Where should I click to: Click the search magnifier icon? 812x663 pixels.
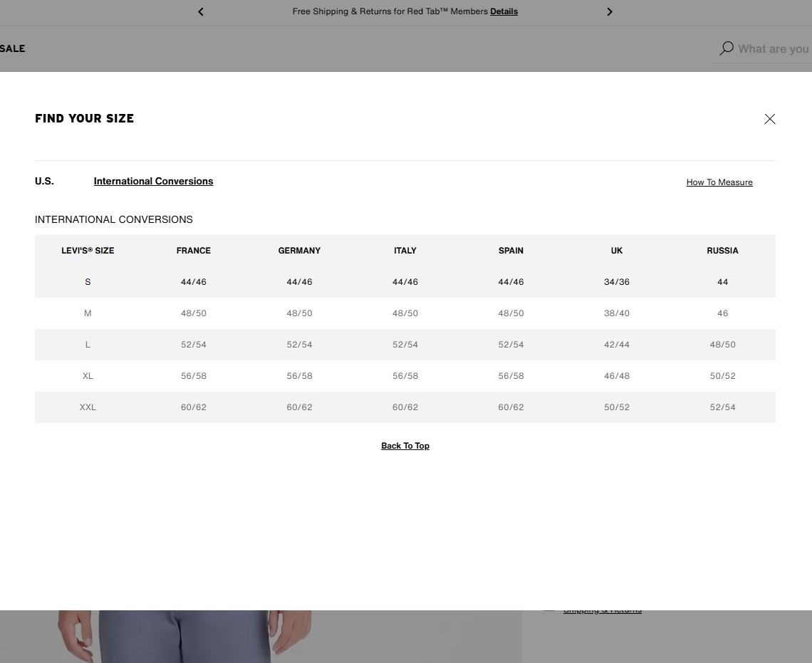tap(727, 48)
